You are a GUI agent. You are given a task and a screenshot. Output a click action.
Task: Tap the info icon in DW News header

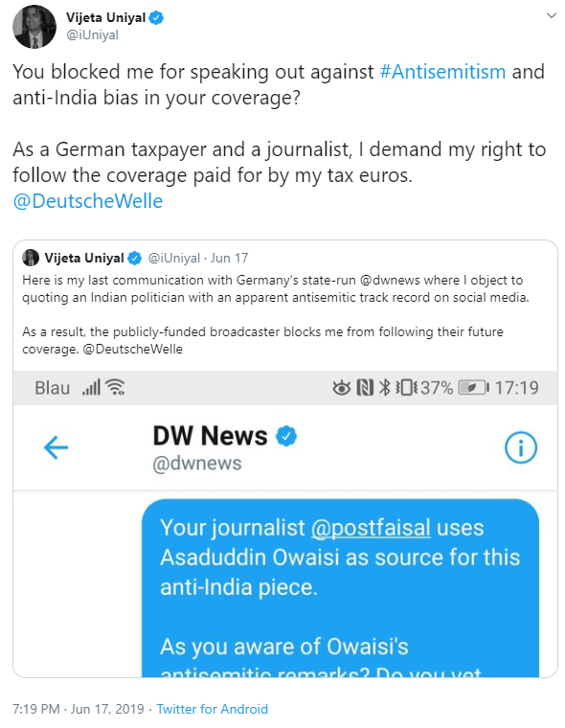[x=521, y=447]
